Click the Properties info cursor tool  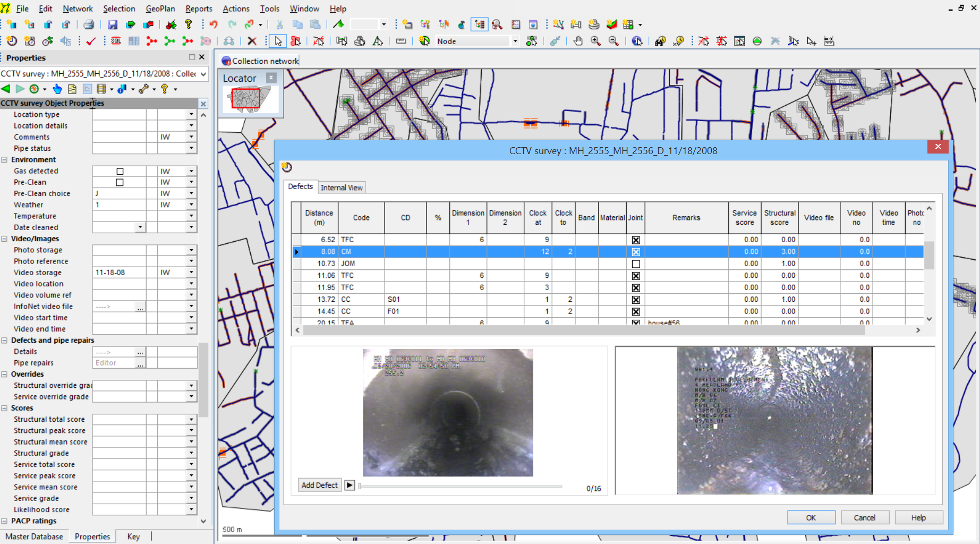(x=637, y=41)
